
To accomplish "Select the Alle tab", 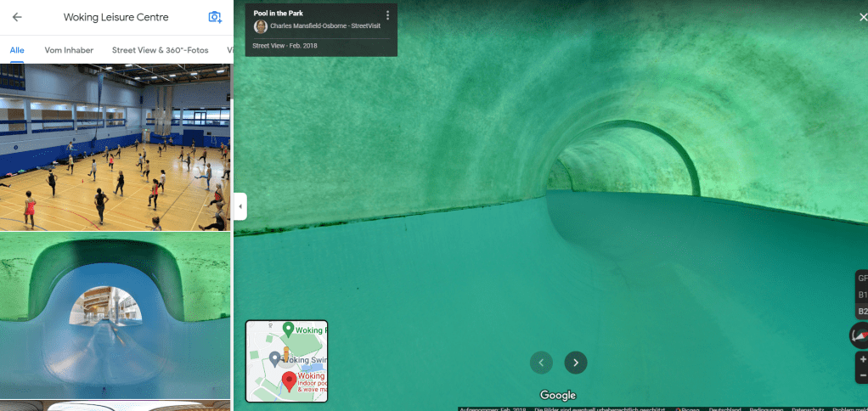I will (x=17, y=50).
